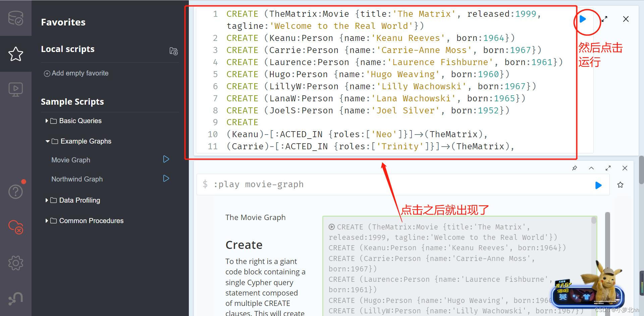Close the movie-graph result frame
The width and height of the screenshot is (644, 316).
click(x=625, y=168)
